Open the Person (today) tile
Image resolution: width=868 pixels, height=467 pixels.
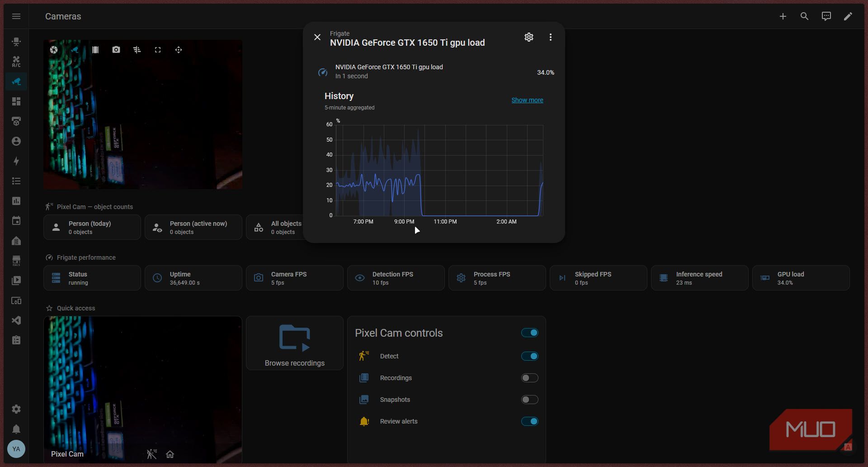click(92, 227)
